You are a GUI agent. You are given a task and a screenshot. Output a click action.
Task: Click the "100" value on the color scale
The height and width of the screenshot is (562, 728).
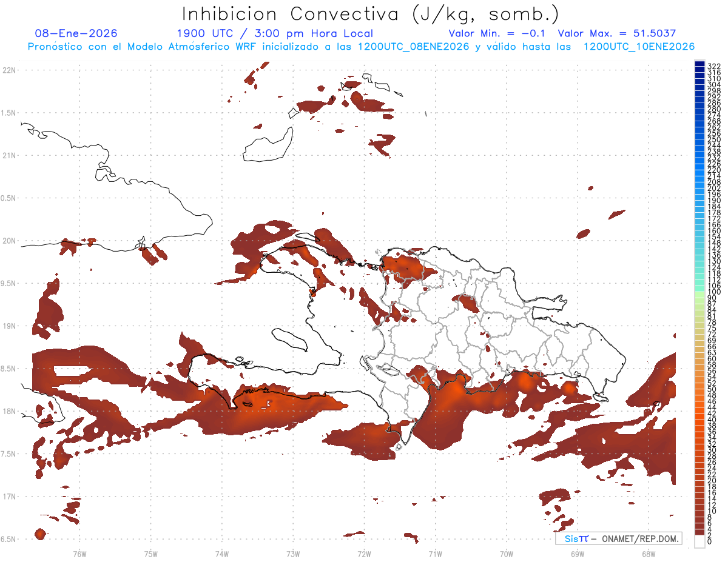click(714, 292)
